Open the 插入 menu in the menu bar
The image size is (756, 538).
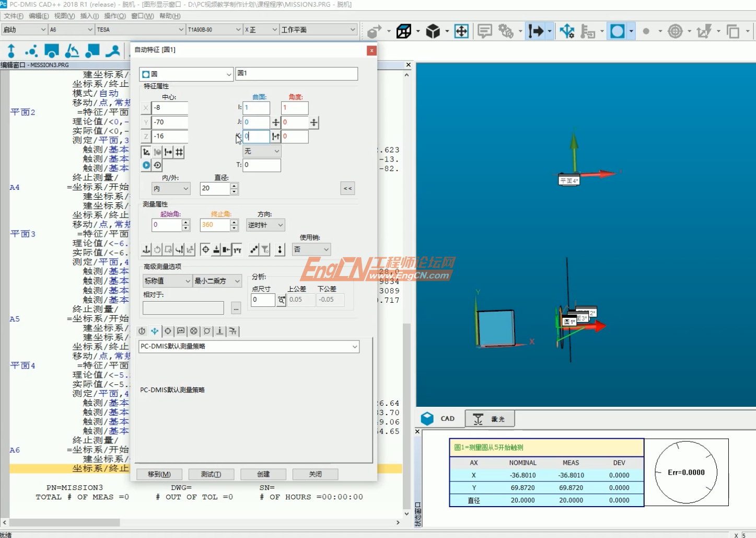click(88, 16)
